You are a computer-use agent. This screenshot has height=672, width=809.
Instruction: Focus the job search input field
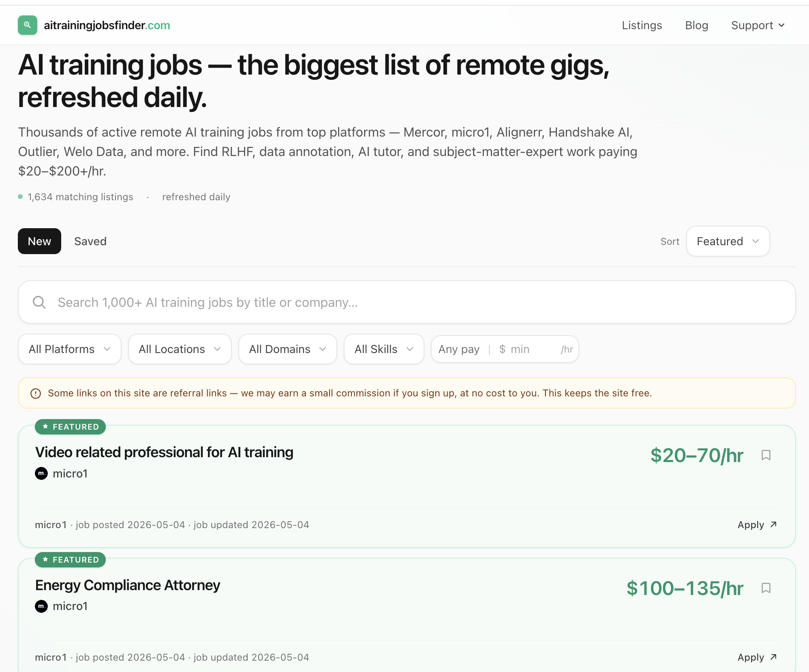pyautogui.click(x=407, y=302)
